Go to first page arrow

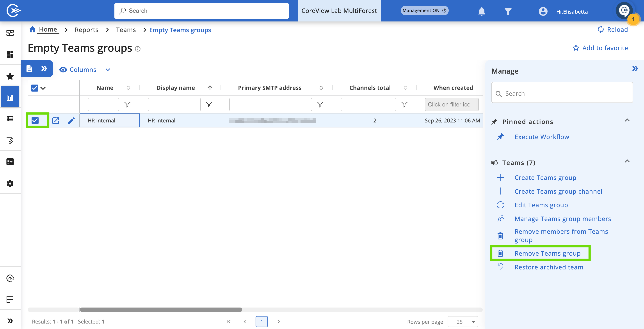tap(228, 322)
